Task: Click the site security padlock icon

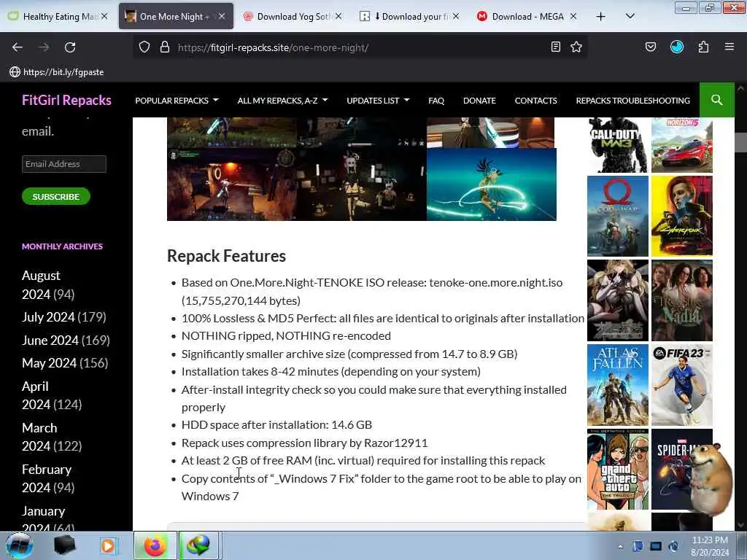Action: coord(165,47)
